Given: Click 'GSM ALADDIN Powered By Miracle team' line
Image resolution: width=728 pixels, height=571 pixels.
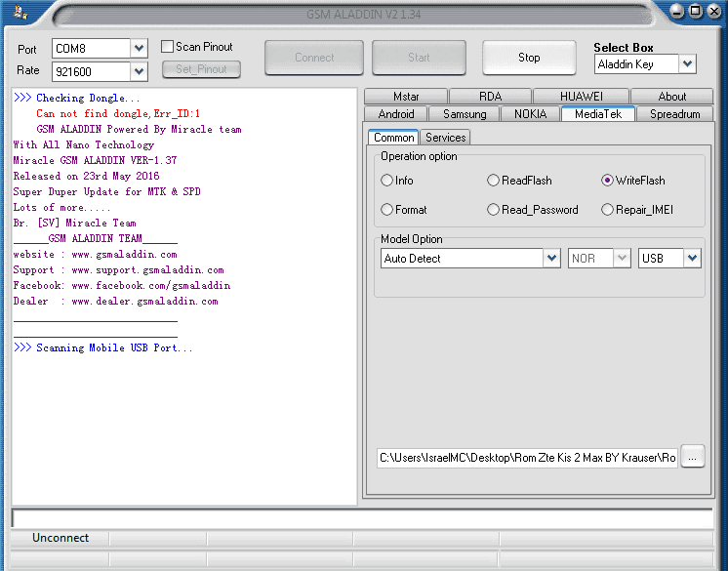Looking at the screenshot, I should 139,129.
